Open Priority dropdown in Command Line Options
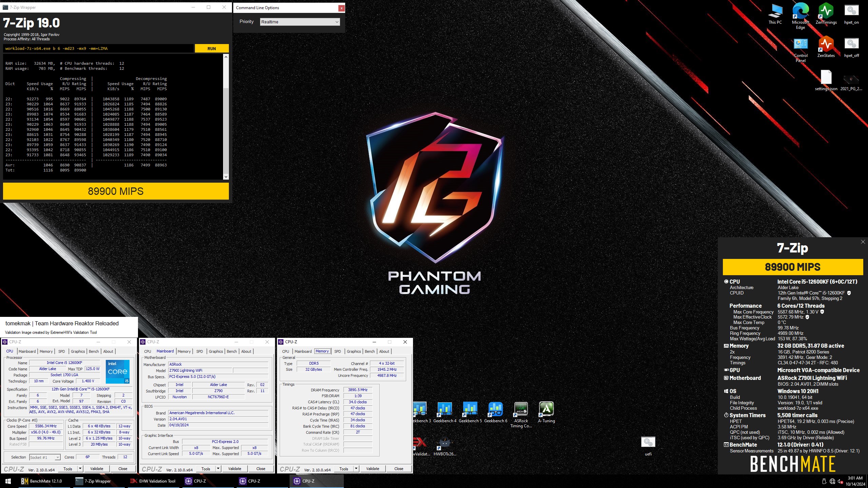 pyautogui.click(x=300, y=22)
